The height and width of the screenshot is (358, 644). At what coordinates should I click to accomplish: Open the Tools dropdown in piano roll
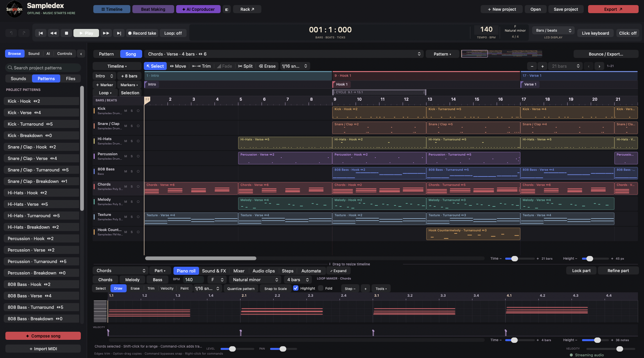(381, 289)
